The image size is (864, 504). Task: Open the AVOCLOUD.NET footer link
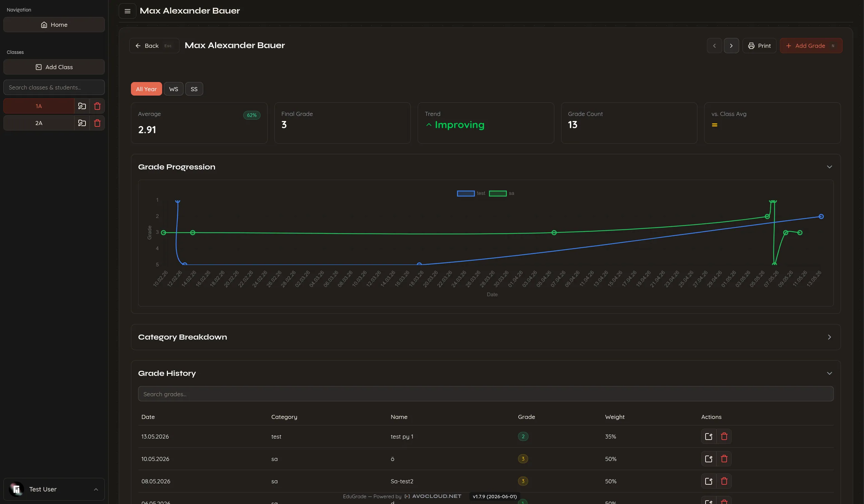pyautogui.click(x=433, y=497)
